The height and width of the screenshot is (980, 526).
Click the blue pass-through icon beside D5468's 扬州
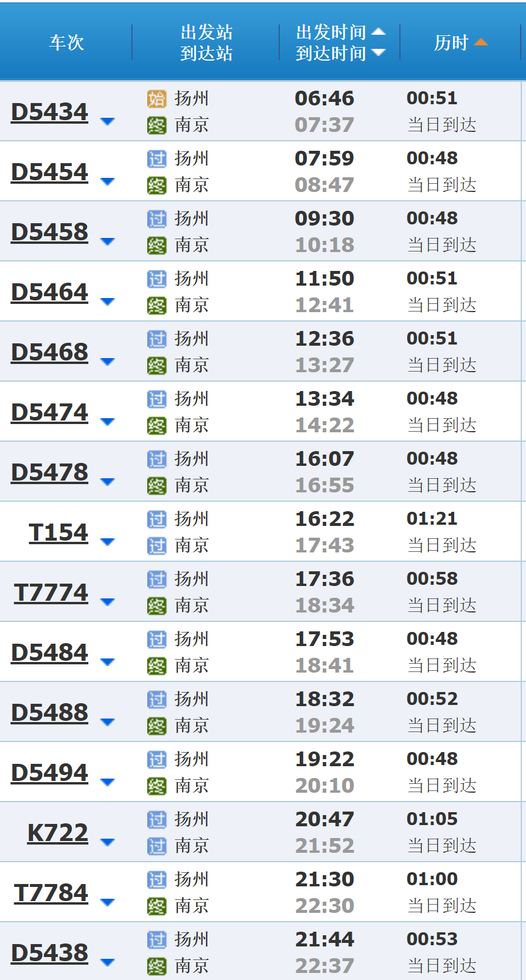coord(156,339)
